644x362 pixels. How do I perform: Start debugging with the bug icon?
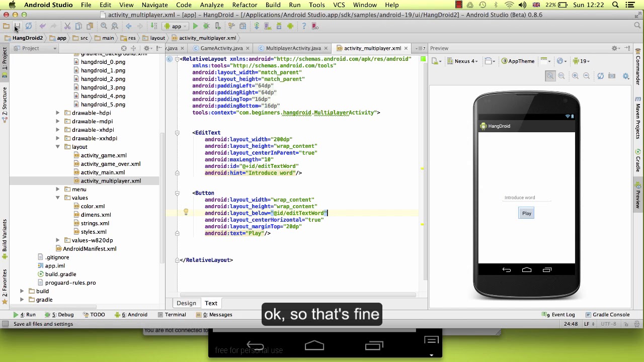(206, 26)
